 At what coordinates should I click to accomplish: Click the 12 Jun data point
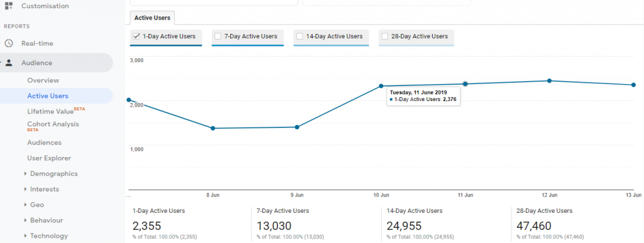tap(549, 81)
